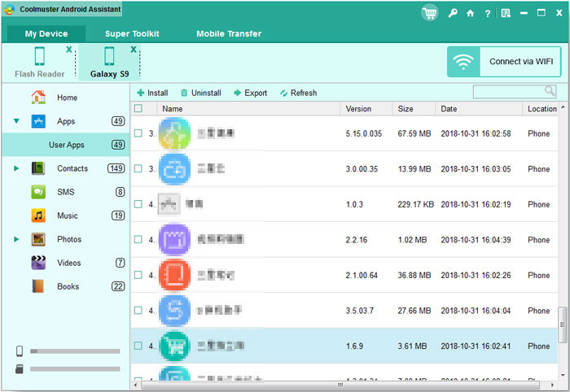This screenshot has width=570, height=392.
Task: Tick the checkbox for version 1.6.9 app
Action: coord(138,346)
